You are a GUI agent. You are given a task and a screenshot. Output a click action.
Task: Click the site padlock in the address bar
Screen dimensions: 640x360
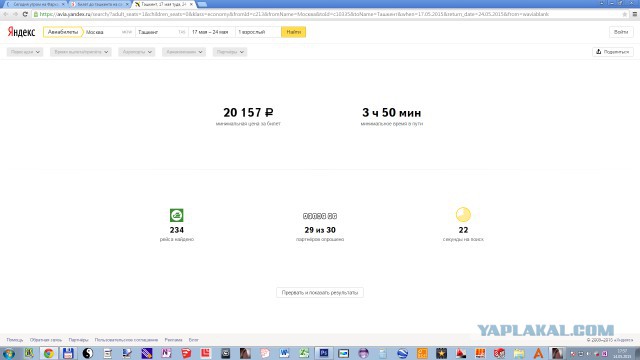(x=36, y=14)
